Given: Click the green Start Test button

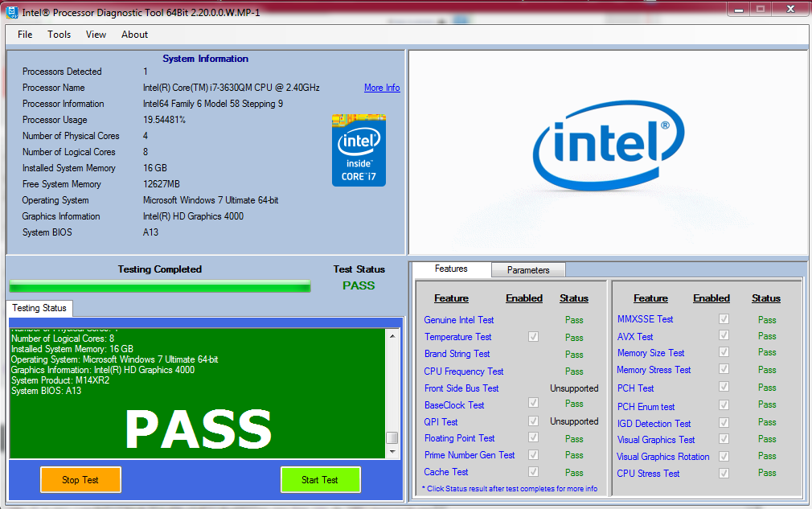Looking at the screenshot, I should [320, 480].
